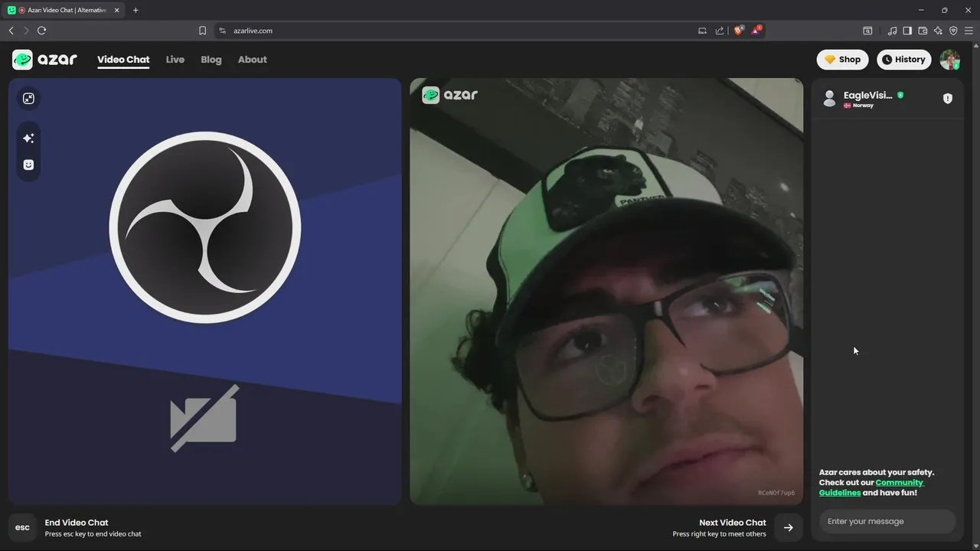The width and height of the screenshot is (980, 551).
Task: Open the Blog page
Action: [x=211, y=60]
